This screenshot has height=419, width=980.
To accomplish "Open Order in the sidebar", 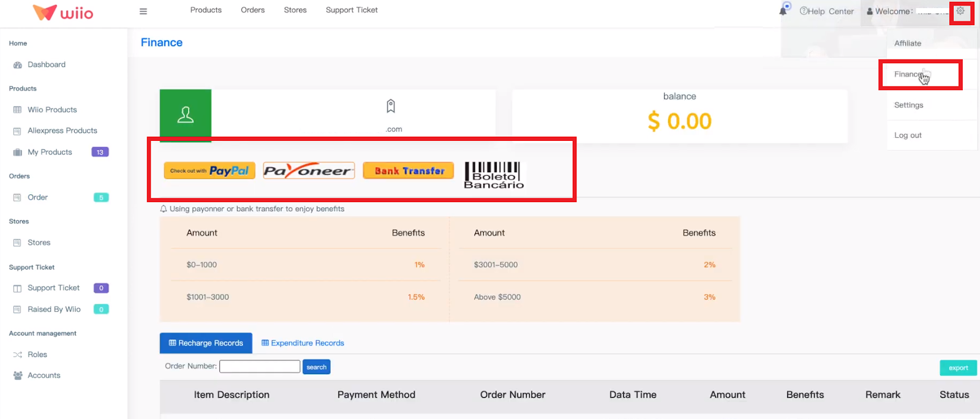I will [37, 198].
